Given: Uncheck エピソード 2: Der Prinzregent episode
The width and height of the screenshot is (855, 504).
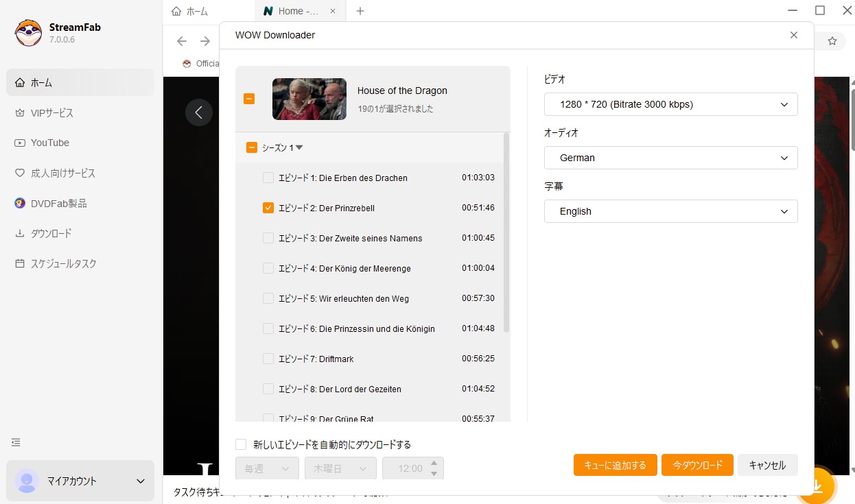Looking at the screenshot, I should (268, 207).
